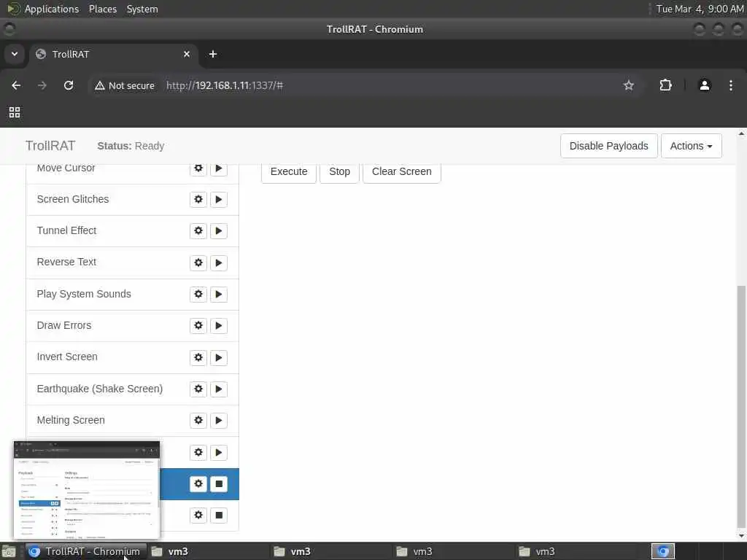Switch to the TrollRAT tab
The height and width of the screenshot is (560, 747).
point(113,54)
